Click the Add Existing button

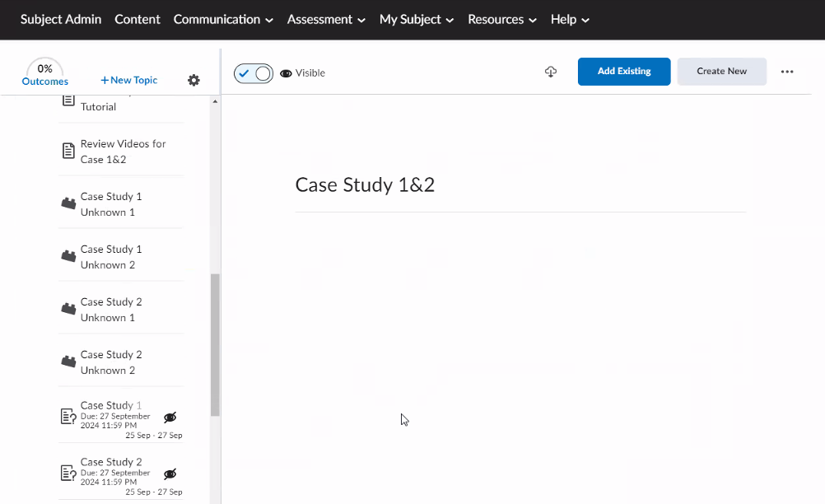pyautogui.click(x=624, y=72)
